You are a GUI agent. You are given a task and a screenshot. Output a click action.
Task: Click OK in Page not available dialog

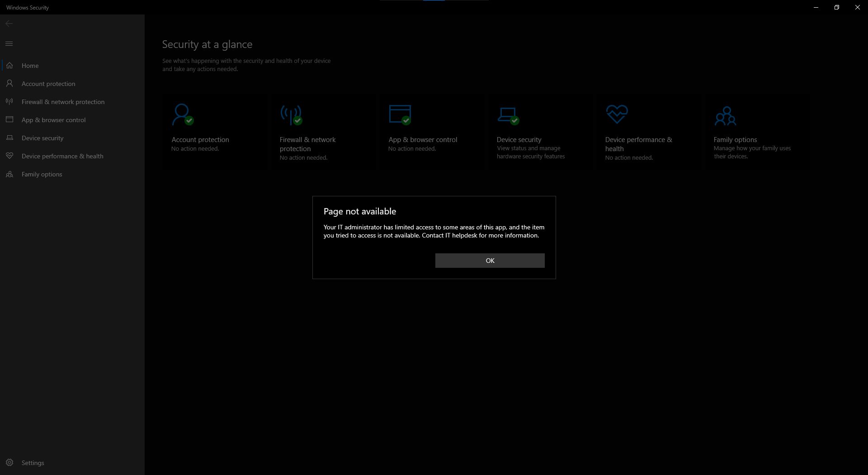(x=490, y=261)
